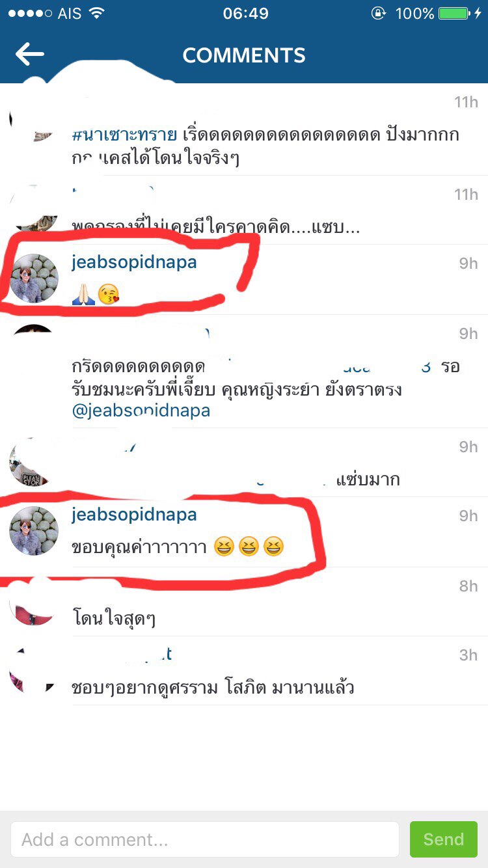Image resolution: width=488 pixels, height=868 pixels.
Task: Tap the back arrow in the header
Action: point(30,54)
